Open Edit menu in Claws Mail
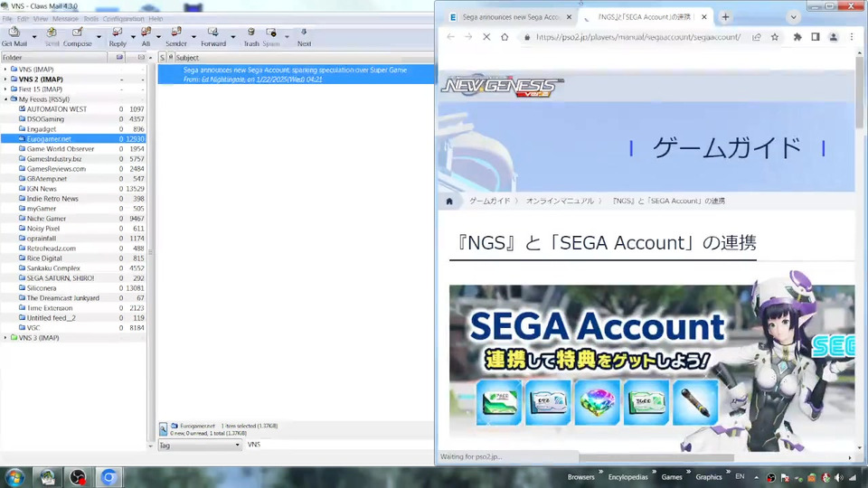This screenshot has height=488, width=868. (x=23, y=19)
